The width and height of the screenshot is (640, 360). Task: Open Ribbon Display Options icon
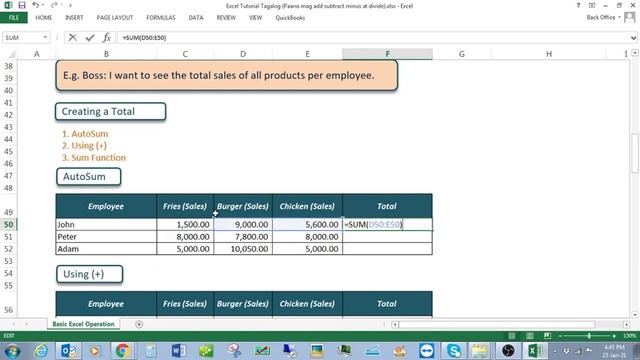tap(592, 5)
